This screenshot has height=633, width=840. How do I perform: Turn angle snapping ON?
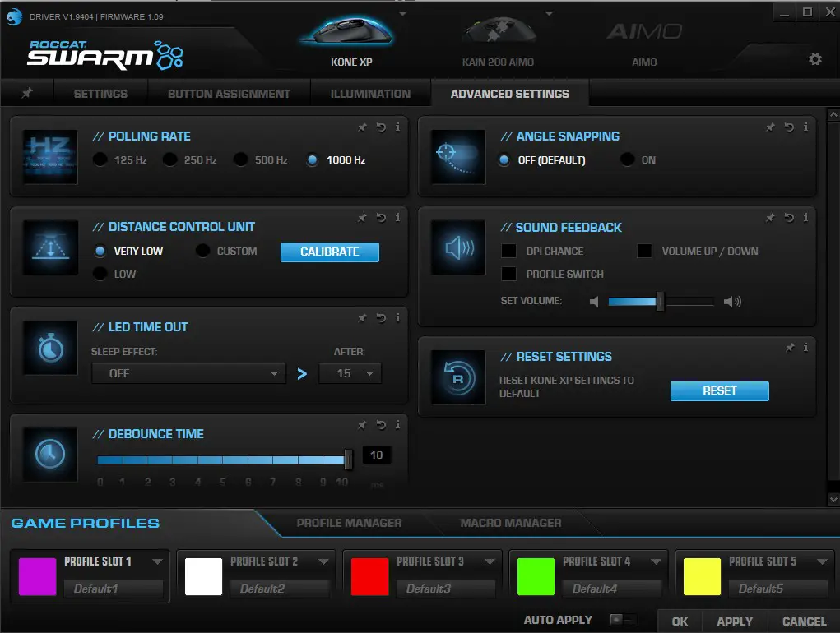point(627,159)
